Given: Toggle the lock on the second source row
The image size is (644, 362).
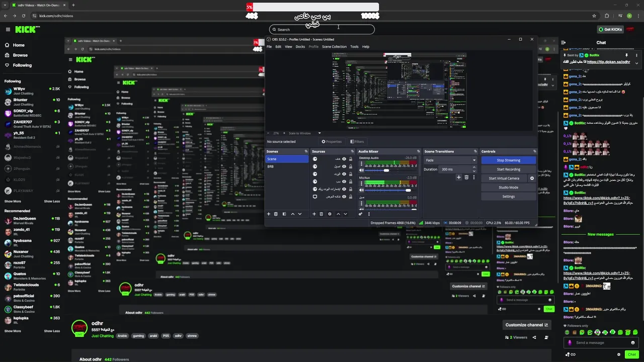Looking at the screenshot, I should click(x=350, y=166).
